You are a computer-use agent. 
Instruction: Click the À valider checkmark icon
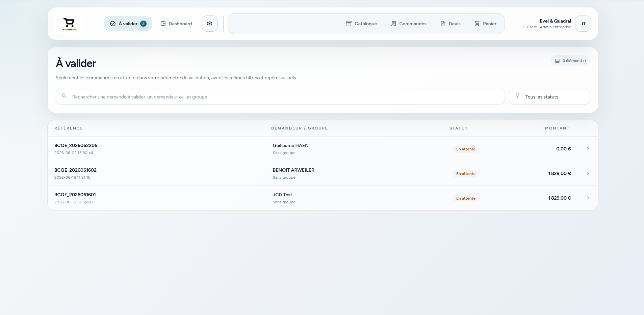(x=113, y=24)
